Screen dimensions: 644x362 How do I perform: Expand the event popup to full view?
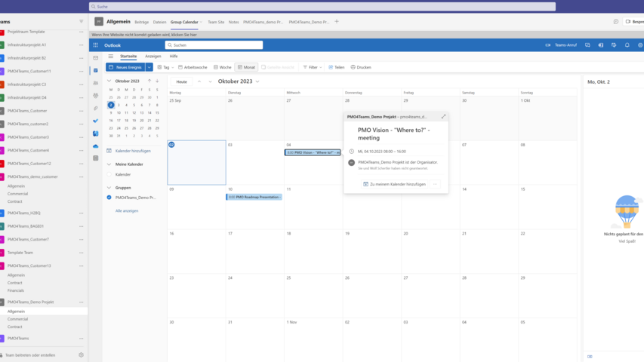443,117
